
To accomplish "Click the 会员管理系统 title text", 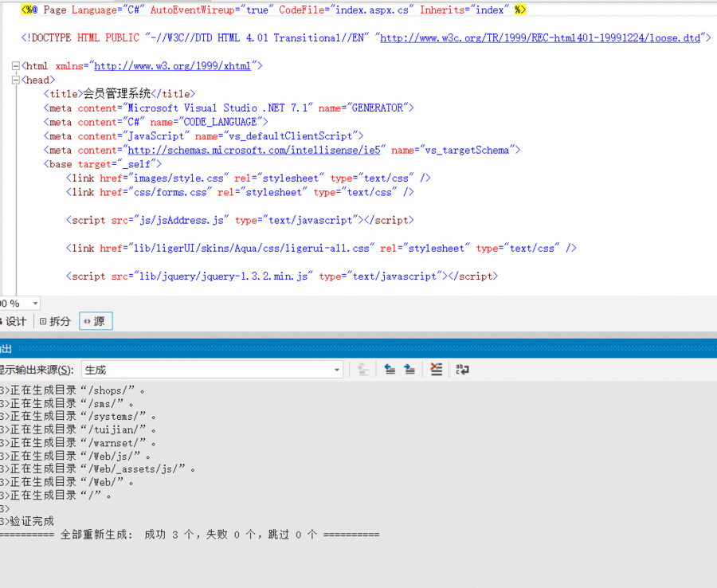I will pos(116,94).
